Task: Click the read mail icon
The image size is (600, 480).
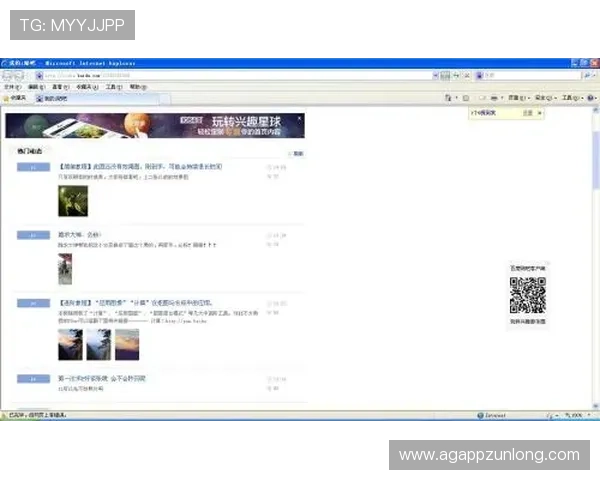Action: [x=483, y=98]
